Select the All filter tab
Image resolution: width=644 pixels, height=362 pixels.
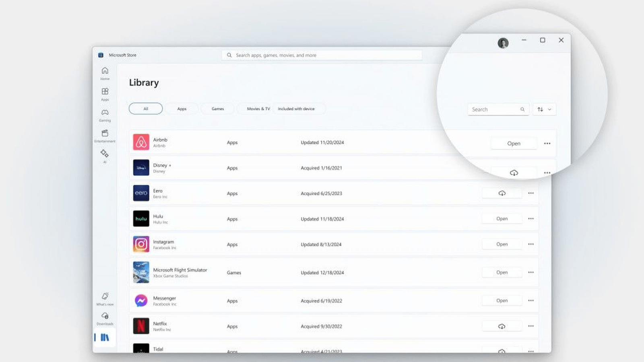pos(146,109)
